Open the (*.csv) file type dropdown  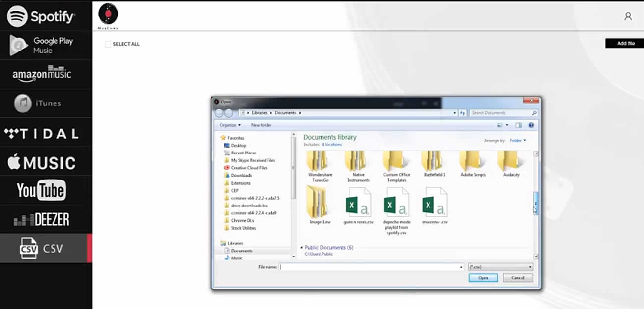pos(500,267)
